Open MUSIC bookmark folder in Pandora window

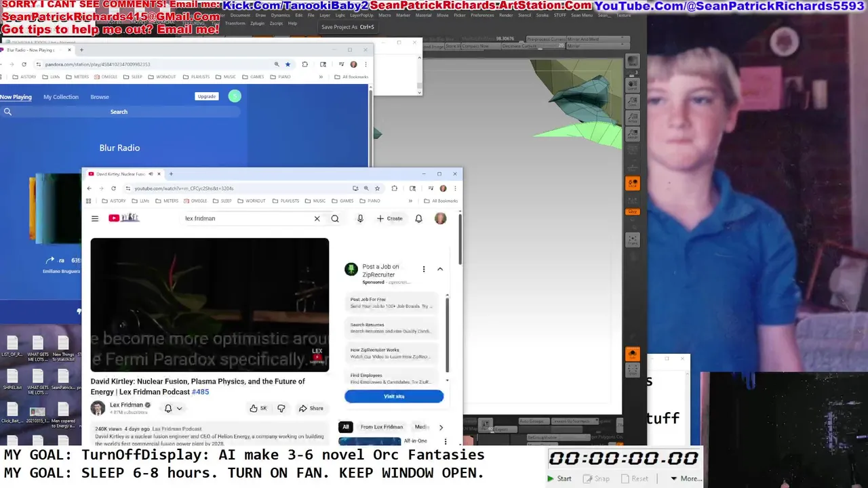(x=226, y=77)
